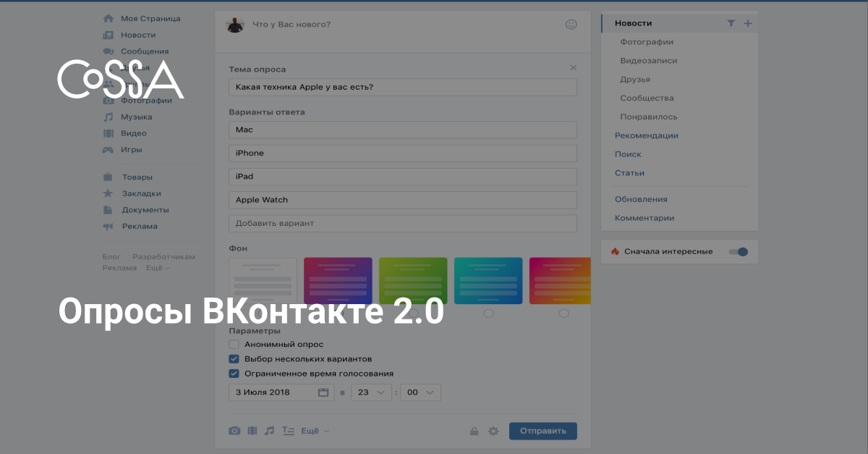Click the plus icon beside Новости tab
The image size is (868, 454).
tap(748, 24)
